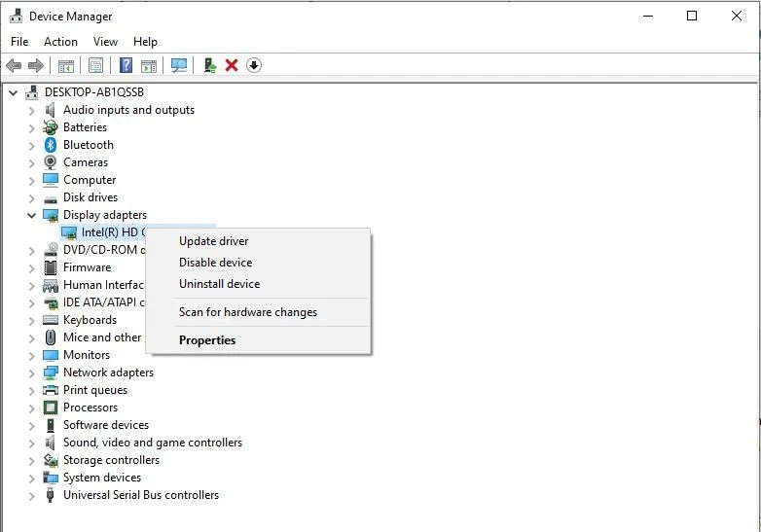Close the Device Manager window
The image size is (761, 532).
[737, 16]
